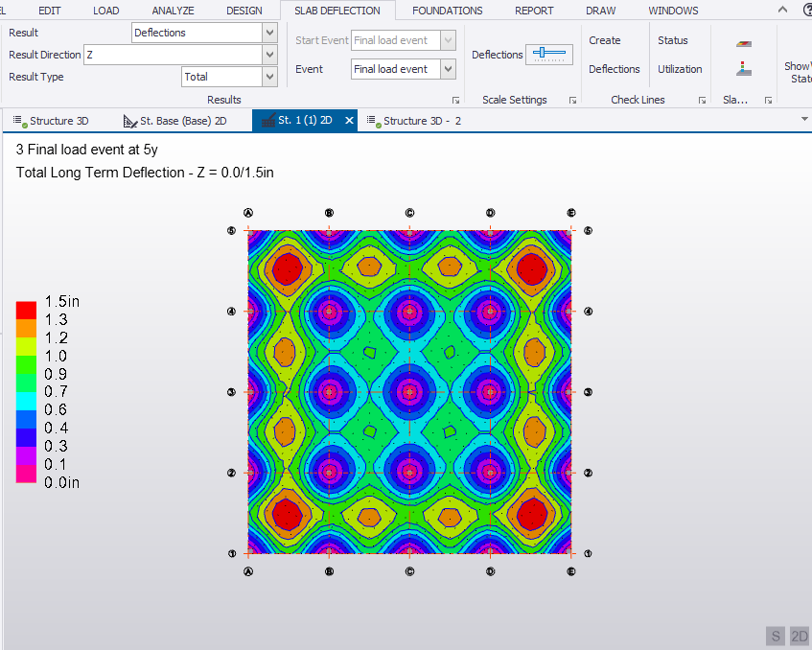Click the Utilization button
Viewport: 812px width, 650px height.
pos(679,69)
